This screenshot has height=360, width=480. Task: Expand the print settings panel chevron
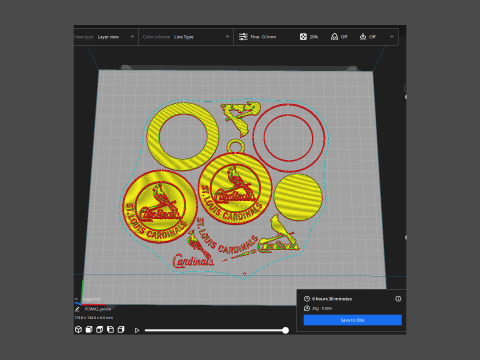tap(392, 37)
